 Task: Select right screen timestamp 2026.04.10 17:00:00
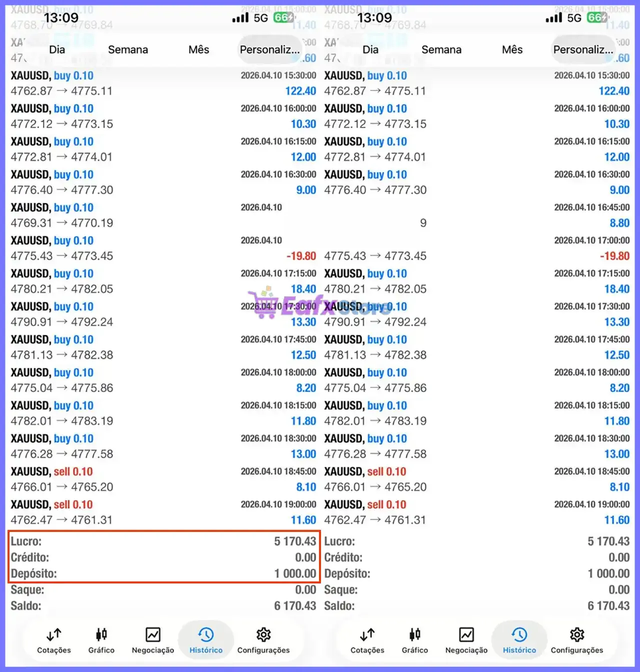click(x=592, y=241)
